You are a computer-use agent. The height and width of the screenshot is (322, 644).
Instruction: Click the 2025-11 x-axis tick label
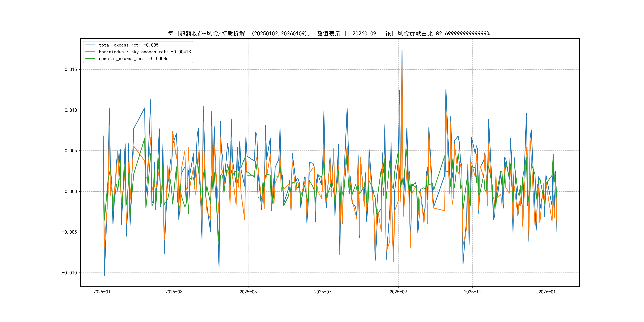pyautogui.click(x=472, y=292)
